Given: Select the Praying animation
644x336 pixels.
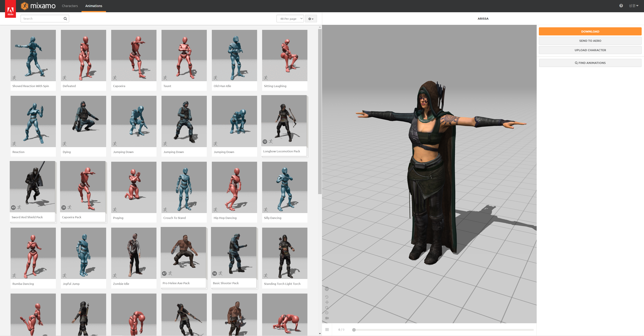Looking at the screenshot, I should [x=134, y=192].
